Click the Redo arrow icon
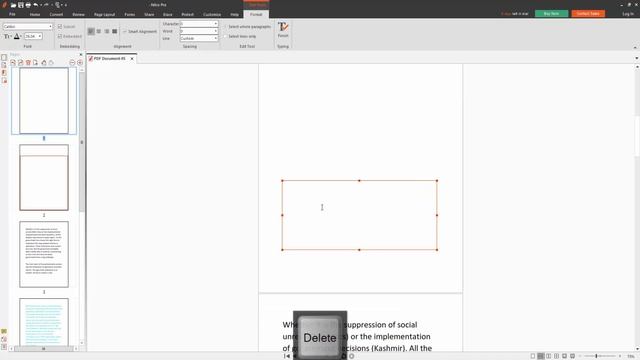Viewport: 640px width, 360px height. [46, 5]
